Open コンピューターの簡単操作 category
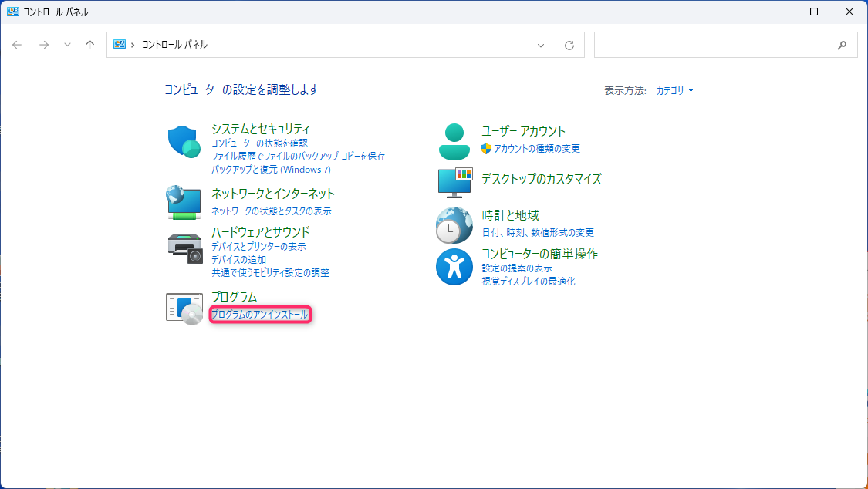Image resolution: width=868 pixels, height=489 pixels. [540, 254]
